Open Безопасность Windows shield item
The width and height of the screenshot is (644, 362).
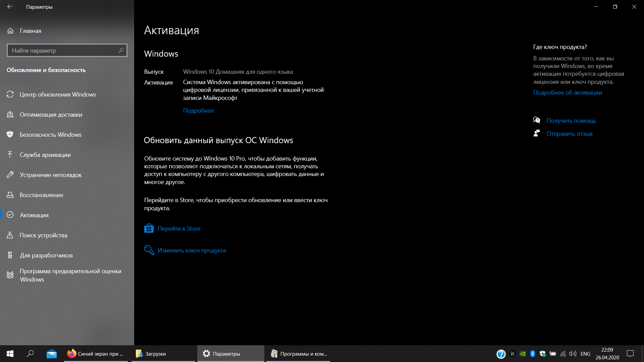click(x=50, y=135)
